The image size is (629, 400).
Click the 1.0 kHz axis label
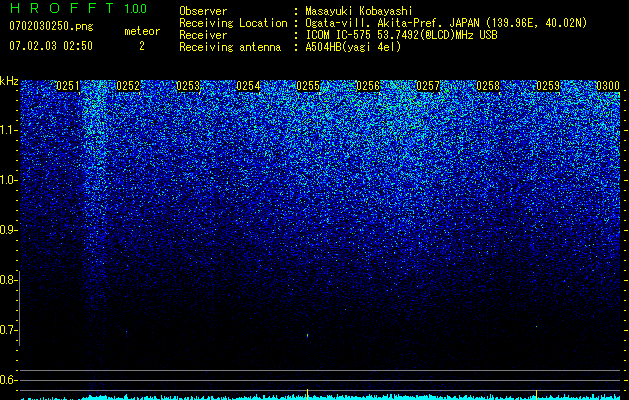click(8, 180)
